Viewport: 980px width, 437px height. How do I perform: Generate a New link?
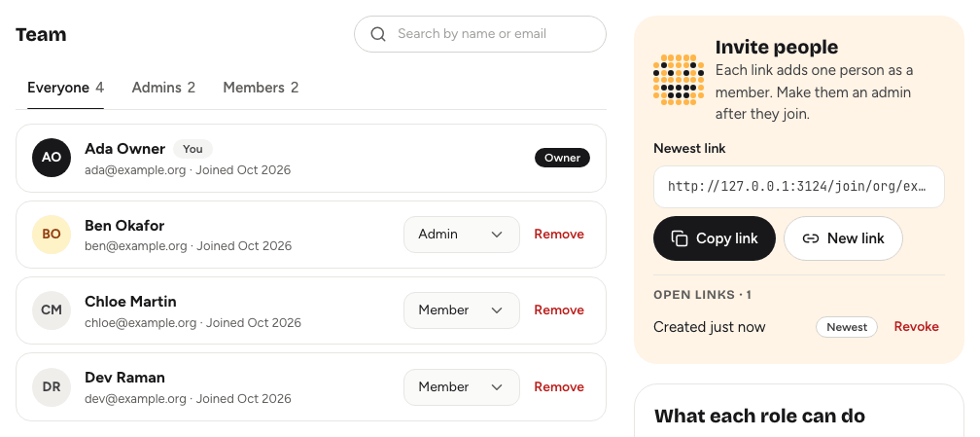[843, 238]
